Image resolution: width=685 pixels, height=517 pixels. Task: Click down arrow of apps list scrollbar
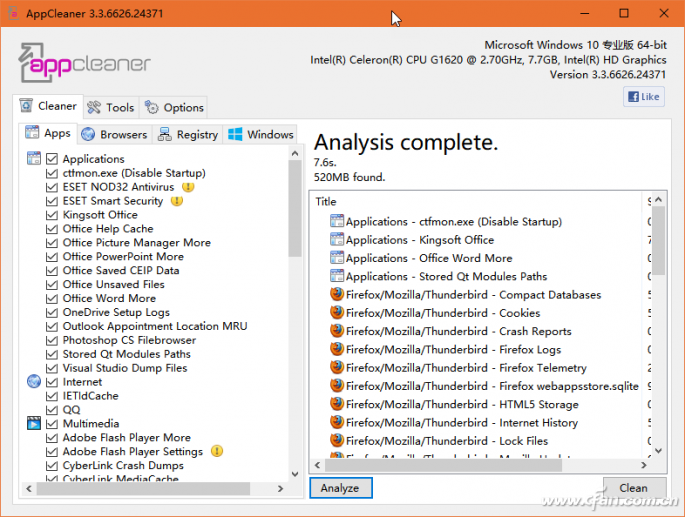tap(295, 474)
